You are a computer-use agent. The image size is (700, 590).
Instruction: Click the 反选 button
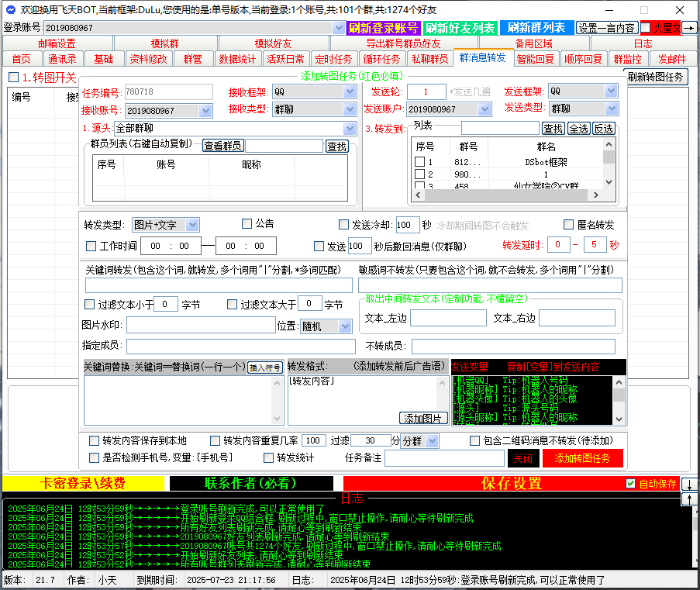pyautogui.click(x=604, y=129)
